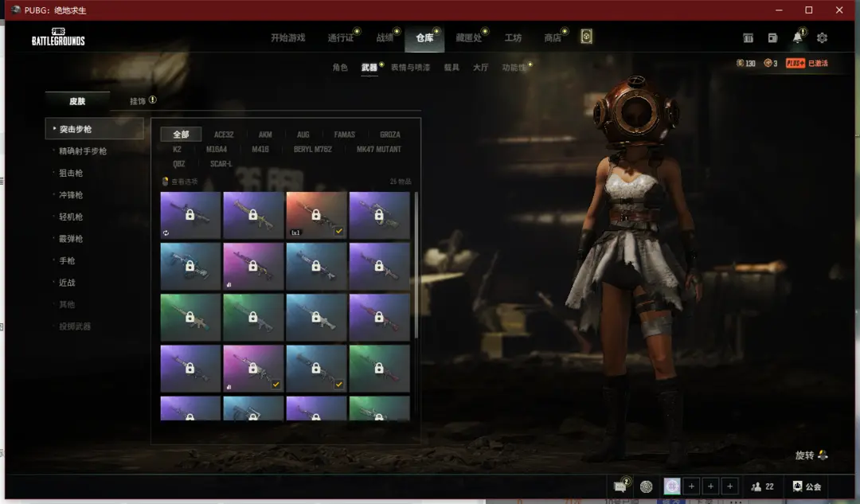
Task: Open notifications bell icon
Action: [797, 38]
